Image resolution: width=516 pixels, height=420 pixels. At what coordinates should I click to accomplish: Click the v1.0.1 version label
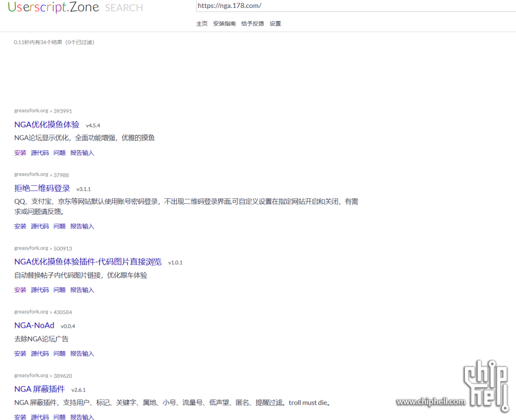(175, 263)
